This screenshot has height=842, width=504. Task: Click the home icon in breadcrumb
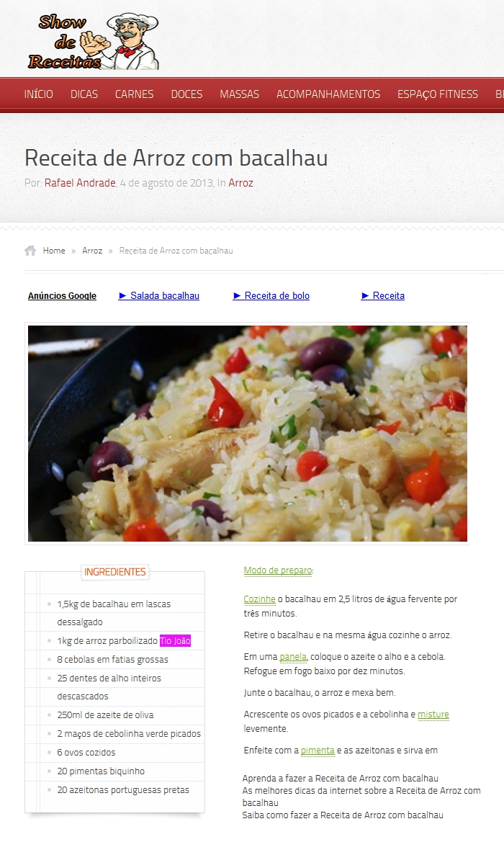pos(30,250)
